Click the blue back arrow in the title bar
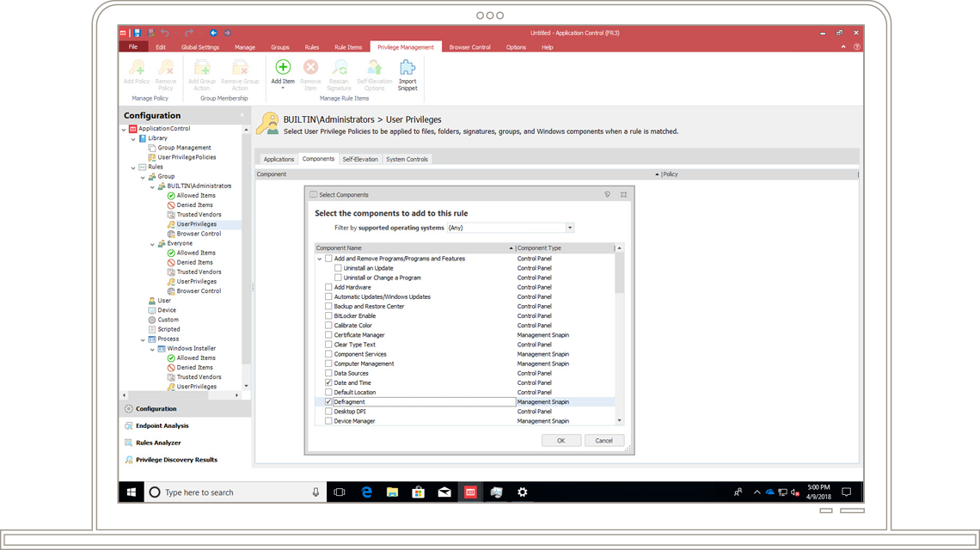 pos(214,34)
